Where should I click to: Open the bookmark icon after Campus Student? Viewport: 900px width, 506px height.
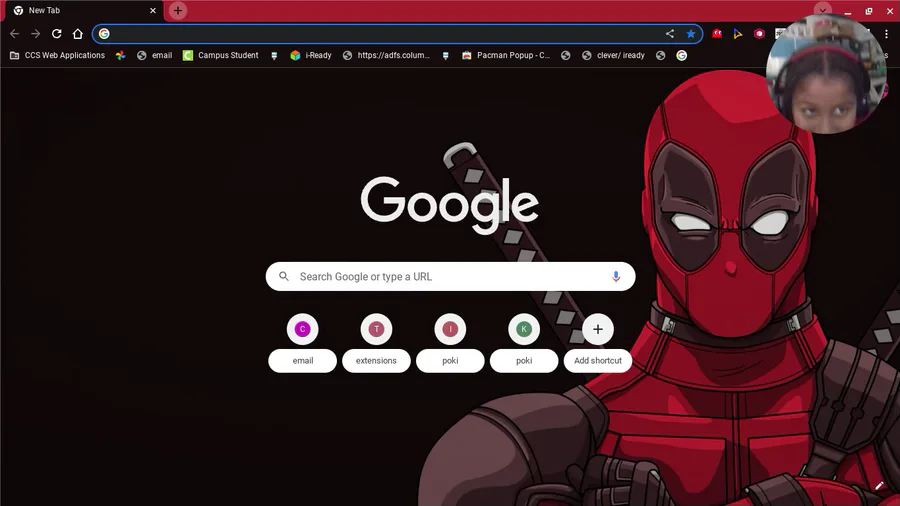274,56
